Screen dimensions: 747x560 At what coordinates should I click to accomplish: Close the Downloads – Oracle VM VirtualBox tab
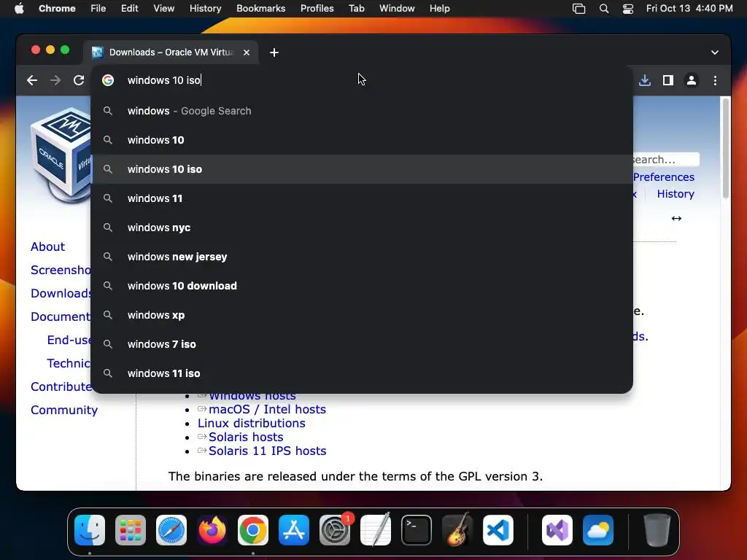click(x=247, y=52)
